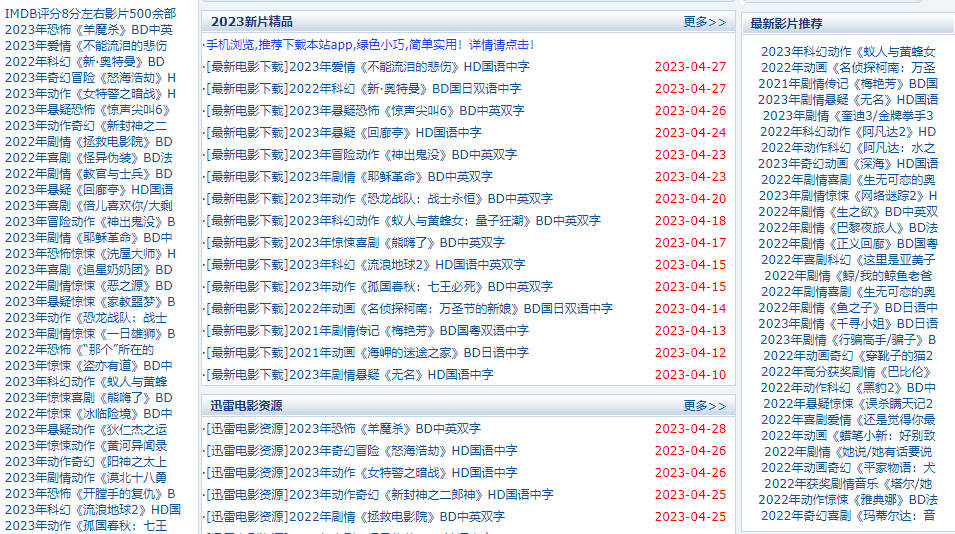Open 2023年恐怖《羊魔杀》 in left sidebar
Viewport: 955px width, 534px height.
89,29
